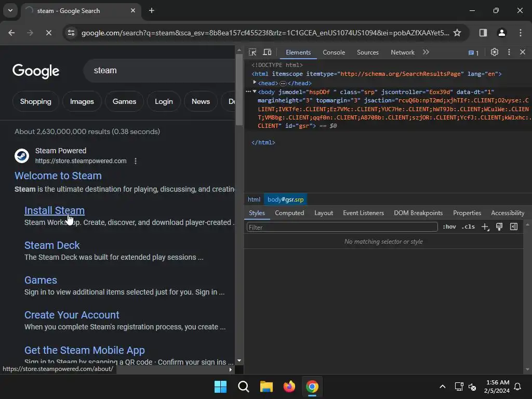Viewport: 532px width, 399px height.
Task: Expand the head element node
Action: coord(255,83)
